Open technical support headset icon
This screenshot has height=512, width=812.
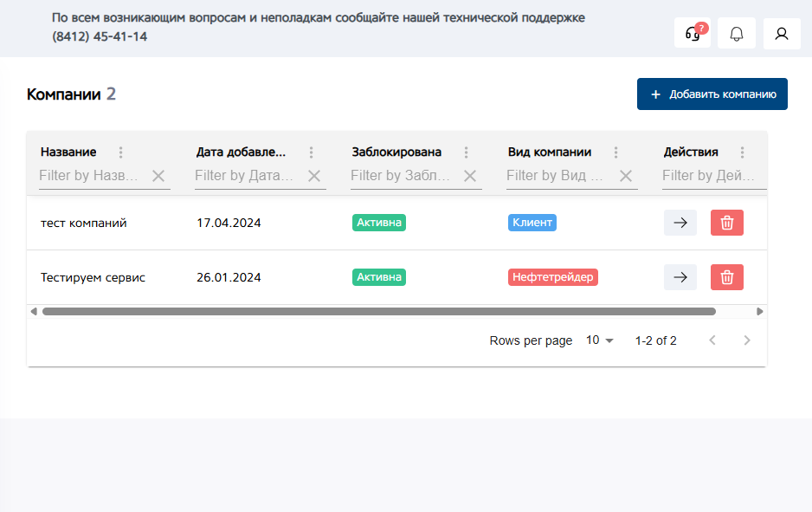693,33
